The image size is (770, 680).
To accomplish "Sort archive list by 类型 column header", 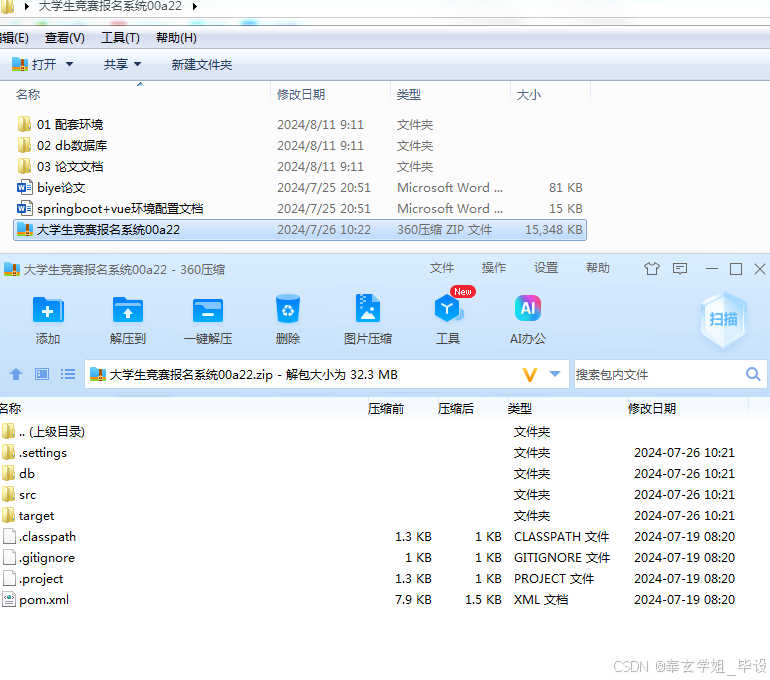I will (520, 408).
